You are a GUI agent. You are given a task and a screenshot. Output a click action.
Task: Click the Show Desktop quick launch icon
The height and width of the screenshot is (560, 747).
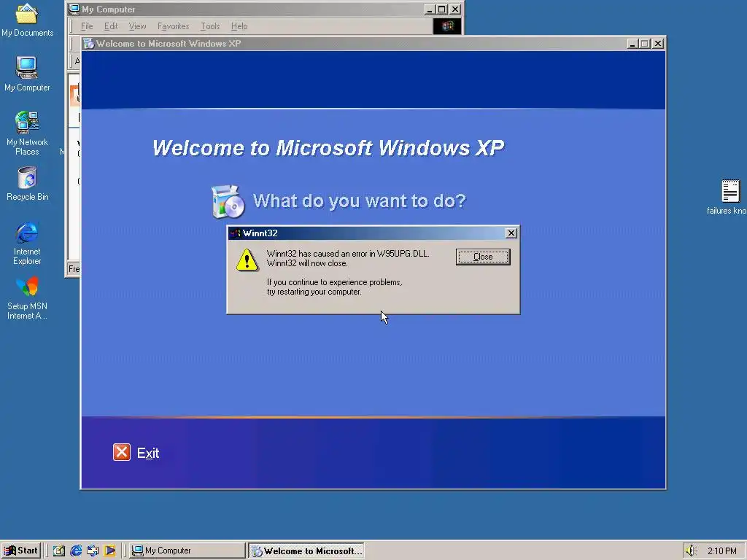[x=59, y=551]
